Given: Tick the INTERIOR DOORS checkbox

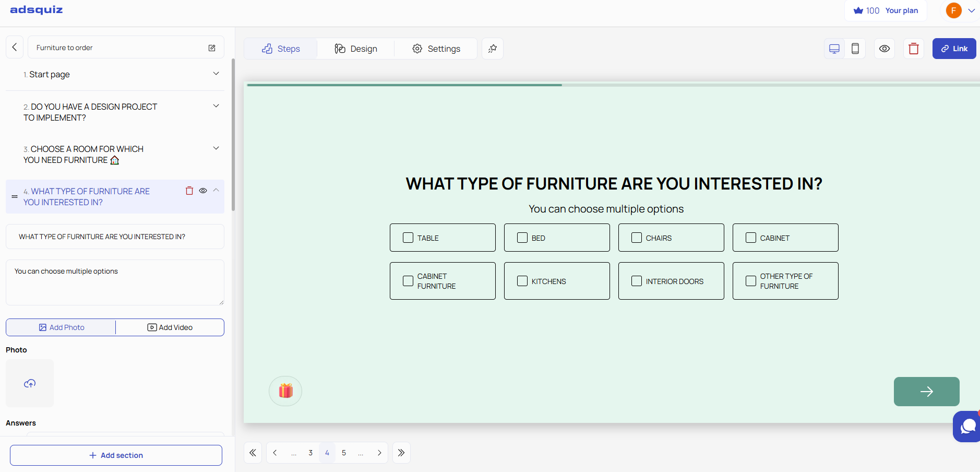Looking at the screenshot, I should click(x=637, y=281).
